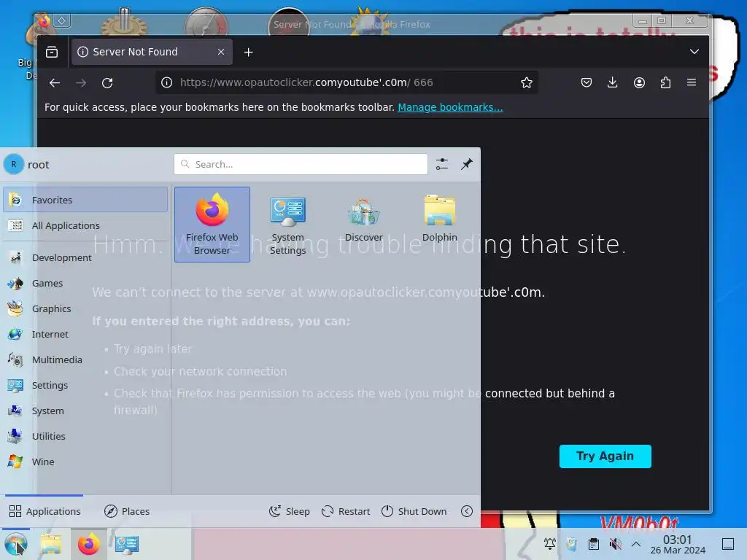Select the Server Not Found tab
Image resolution: width=747 pixels, height=560 pixels.
point(152,52)
